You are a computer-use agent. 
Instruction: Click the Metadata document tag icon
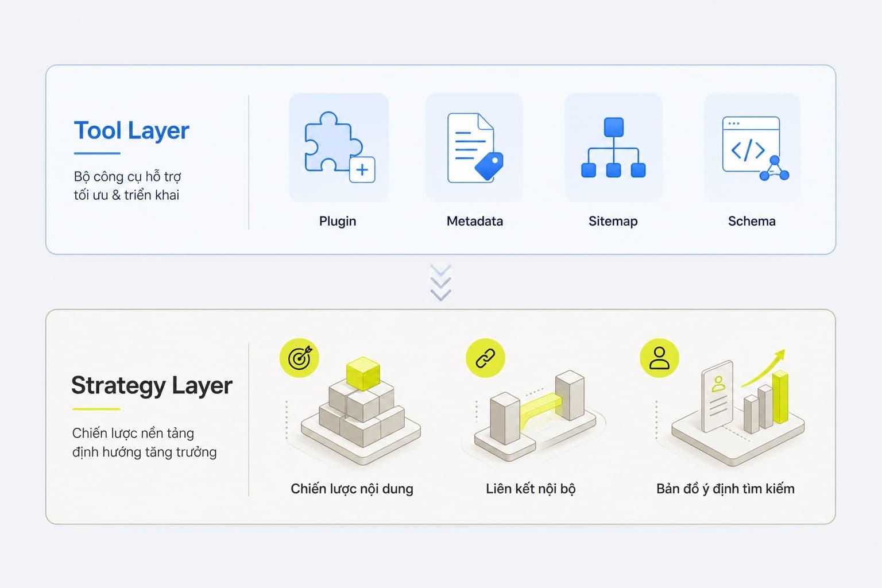point(475,148)
